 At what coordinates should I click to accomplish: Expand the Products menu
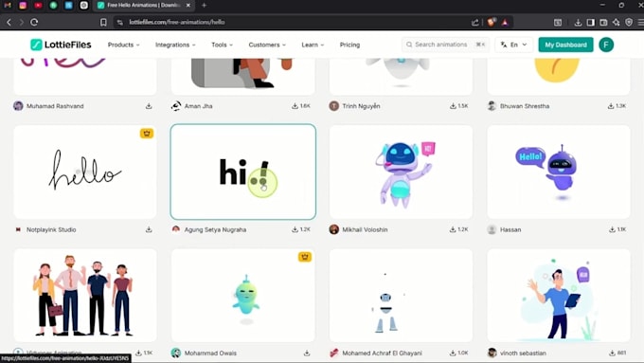tap(124, 45)
